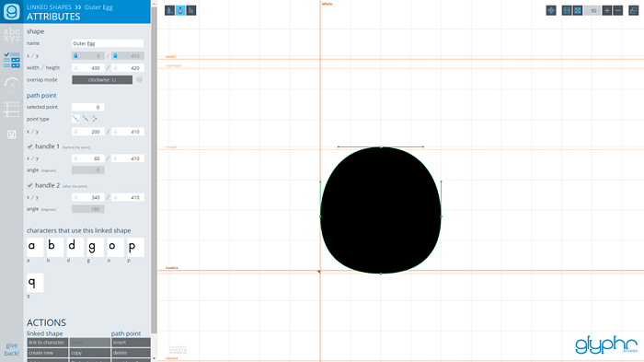Screen dimensions: 644x362
Task: Click the pop-out window icon
Action: (x=633, y=11)
